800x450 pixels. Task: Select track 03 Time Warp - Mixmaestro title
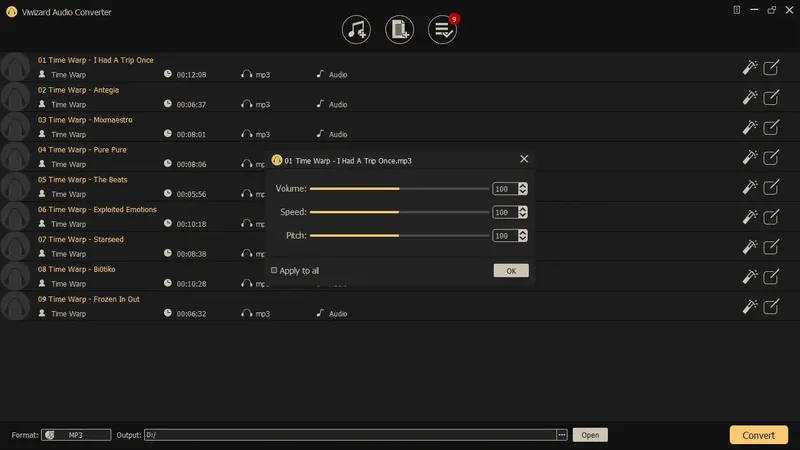click(85, 120)
